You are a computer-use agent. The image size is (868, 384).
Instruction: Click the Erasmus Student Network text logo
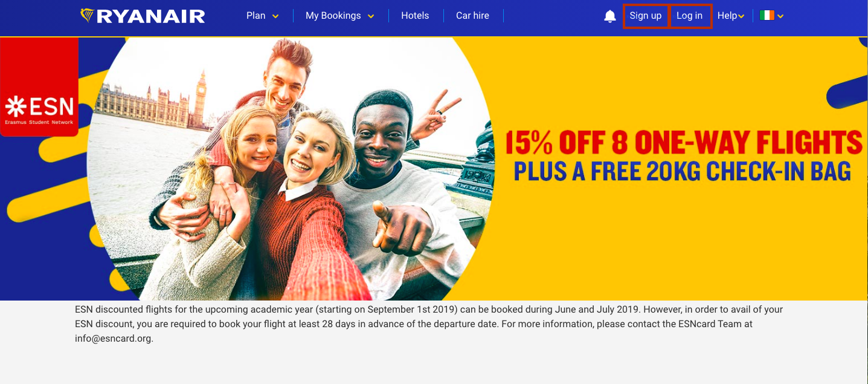39,122
